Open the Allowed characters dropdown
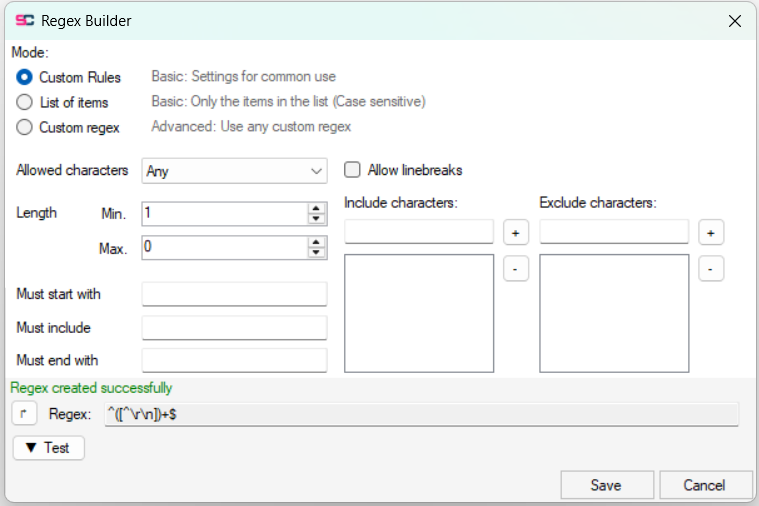The image size is (759, 506). (234, 171)
